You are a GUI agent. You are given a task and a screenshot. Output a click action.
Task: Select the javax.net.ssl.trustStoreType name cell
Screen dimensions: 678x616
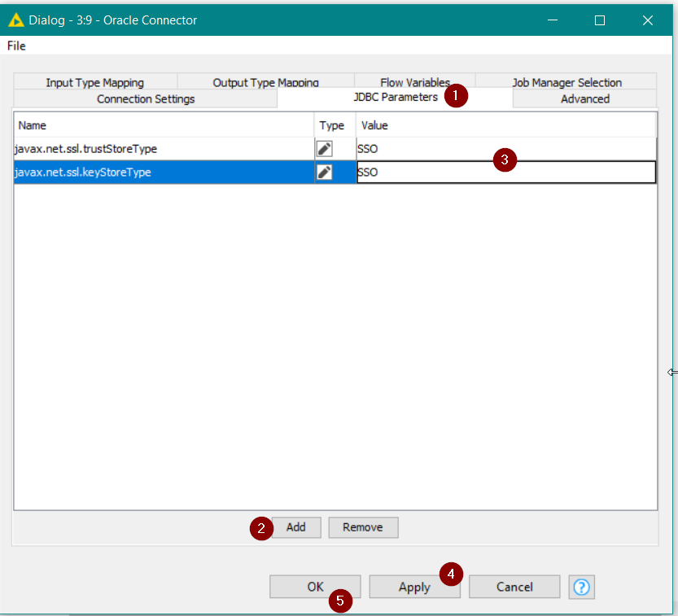point(163,149)
